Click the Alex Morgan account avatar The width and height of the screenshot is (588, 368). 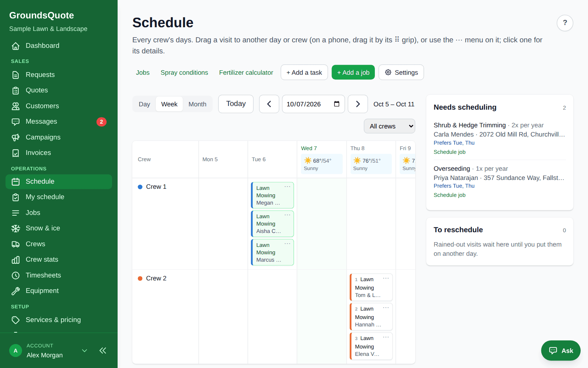tap(15, 351)
